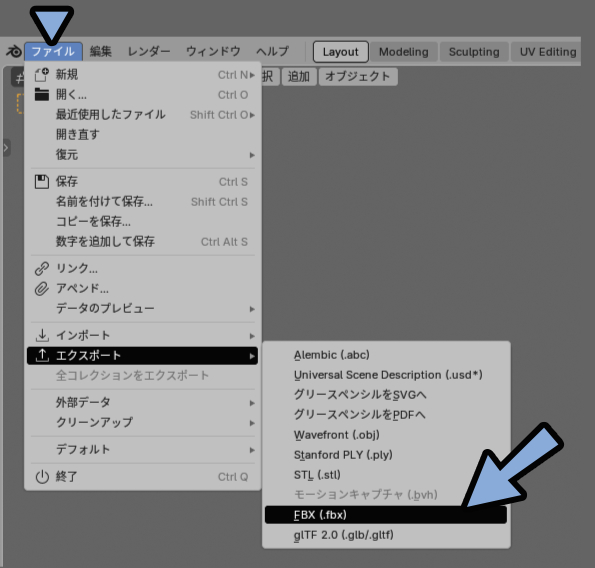
Task: Open the 編集 menu
Action: (101, 51)
